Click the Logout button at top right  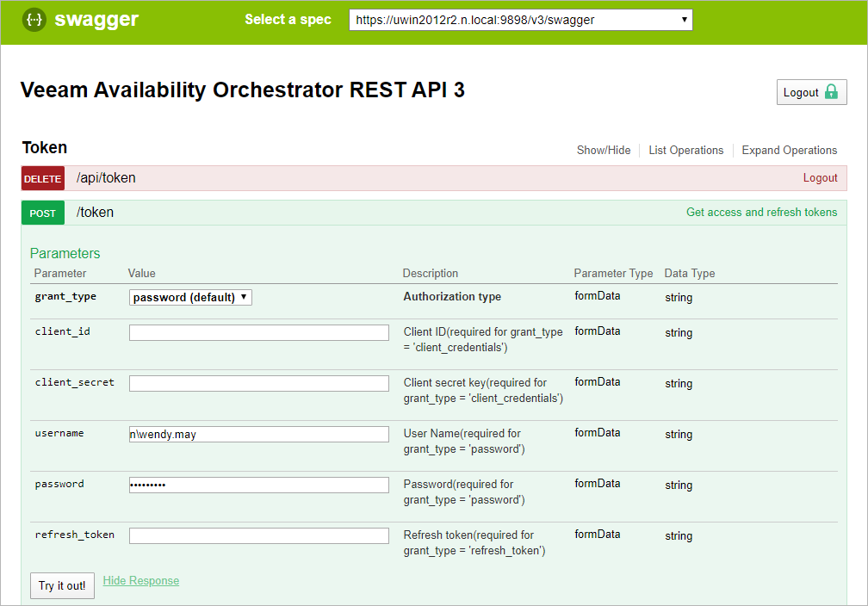[x=811, y=92]
